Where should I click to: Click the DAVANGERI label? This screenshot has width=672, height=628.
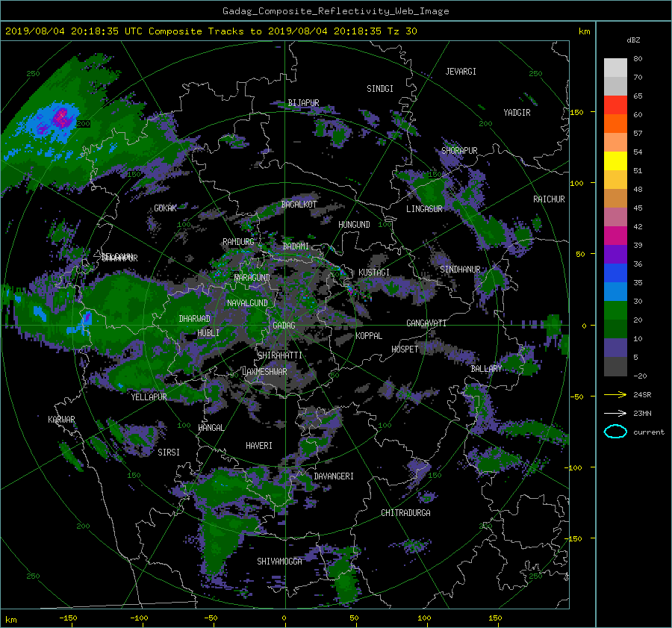tap(334, 476)
